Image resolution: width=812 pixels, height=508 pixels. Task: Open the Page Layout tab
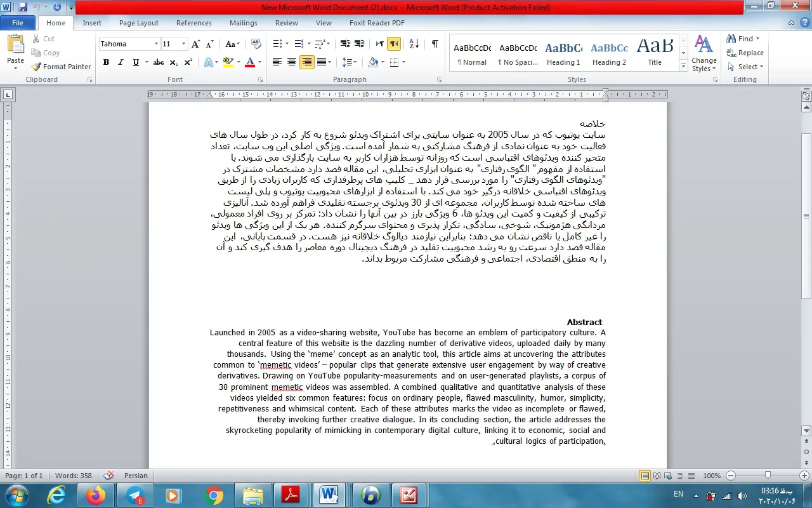139,23
